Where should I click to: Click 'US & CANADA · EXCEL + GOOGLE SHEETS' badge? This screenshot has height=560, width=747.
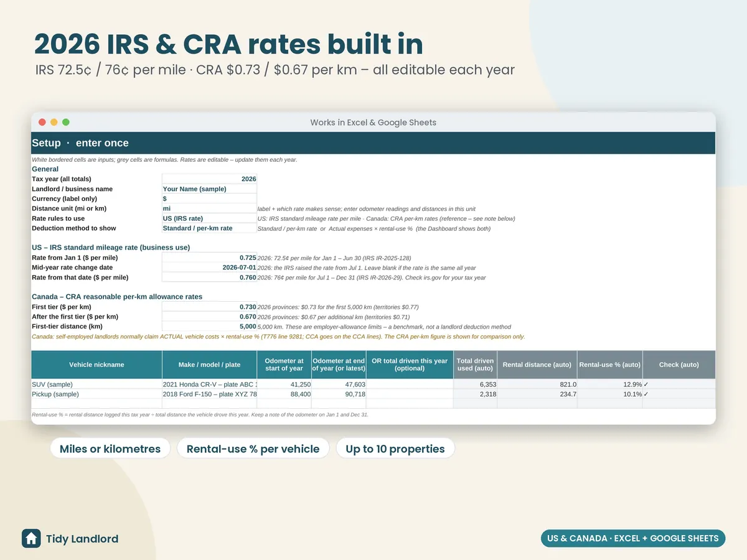coord(633,538)
